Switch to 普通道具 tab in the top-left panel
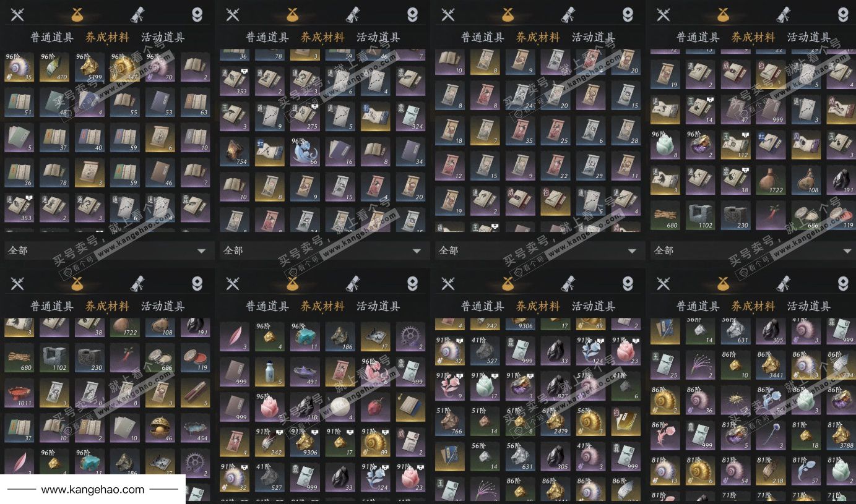 click(53, 37)
